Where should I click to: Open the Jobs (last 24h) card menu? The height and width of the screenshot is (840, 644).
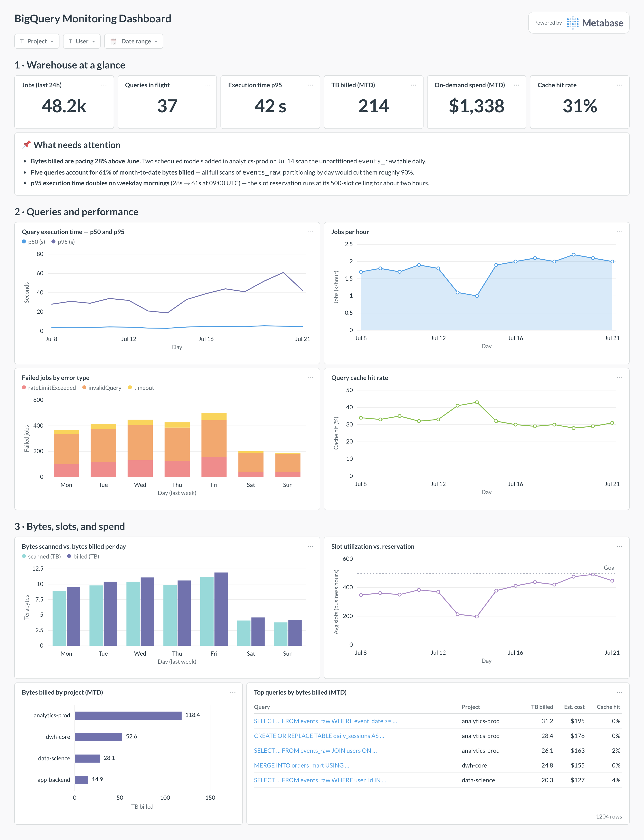pyautogui.click(x=104, y=85)
